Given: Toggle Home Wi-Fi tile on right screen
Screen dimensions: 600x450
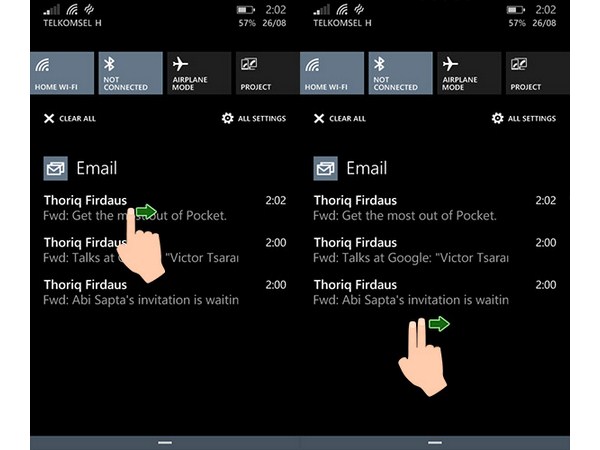Looking at the screenshot, I should pos(332,73).
